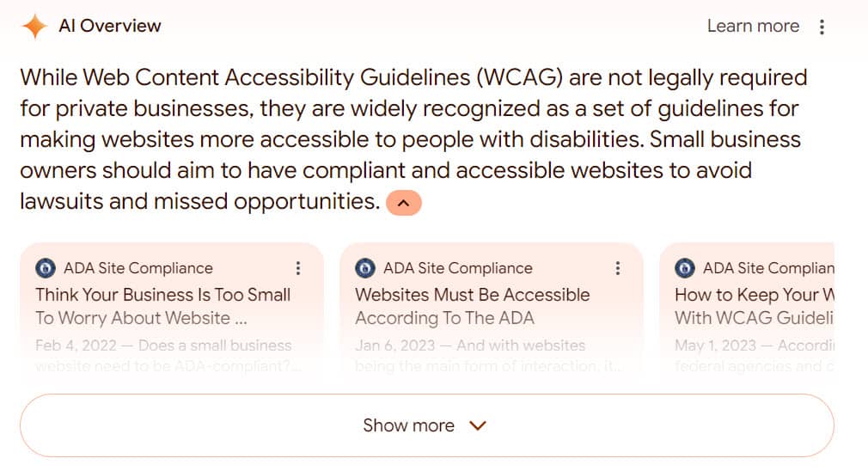Open 'Websites Must Be Accessible According To The ADA'

(472, 306)
